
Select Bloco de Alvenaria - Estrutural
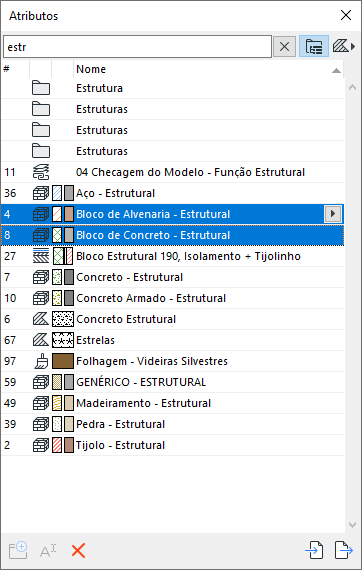coord(173,214)
